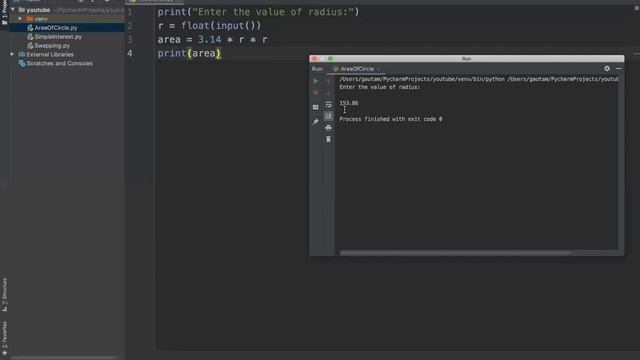This screenshot has height=360, width=640.
Task: Click the SimpleInterest.py Python file icon
Action: pos(30,37)
